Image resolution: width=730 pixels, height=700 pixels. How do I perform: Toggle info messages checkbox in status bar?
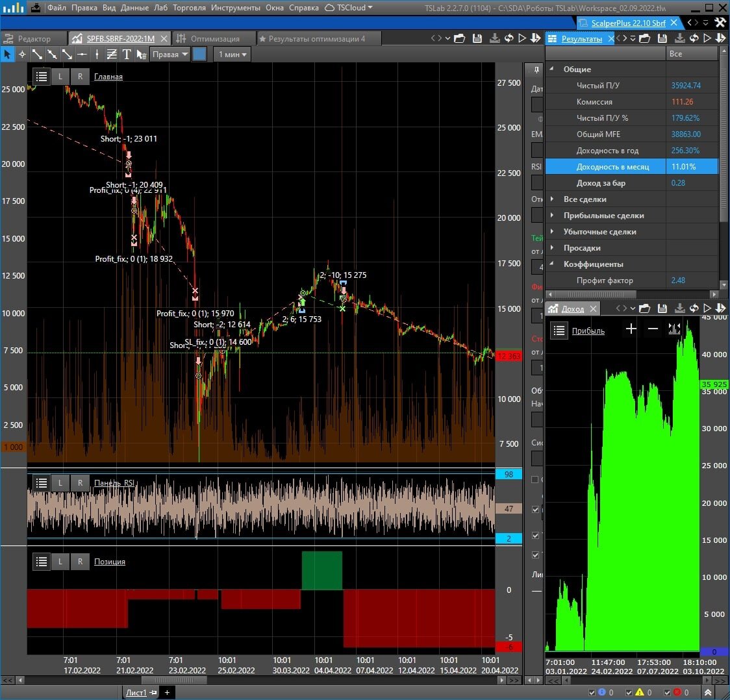pyautogui.click(x=592, y=693)
